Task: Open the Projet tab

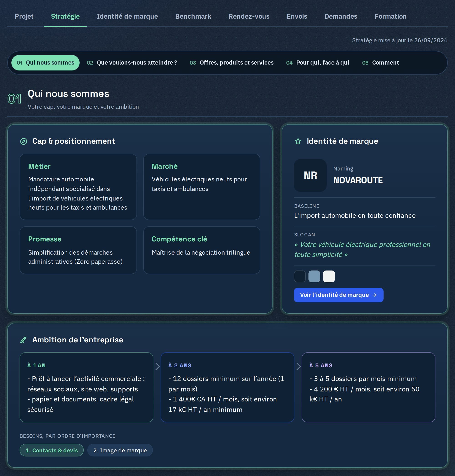Action: [24, 16]
